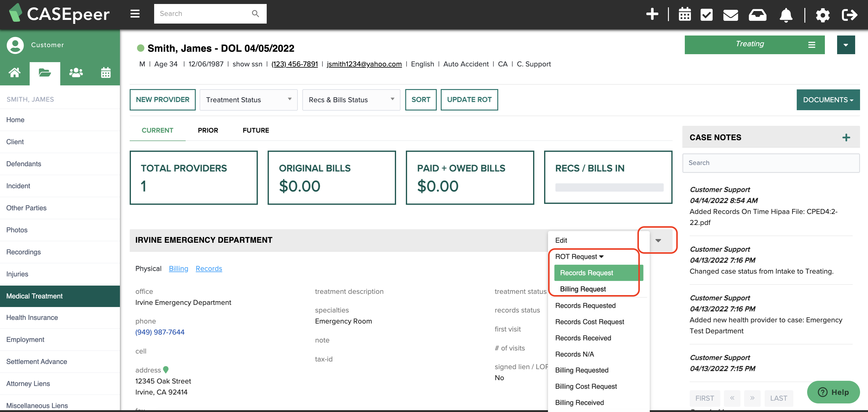Click the plus icon in top bar
This screenshot has width=868, height=412.
coord(652,14)
